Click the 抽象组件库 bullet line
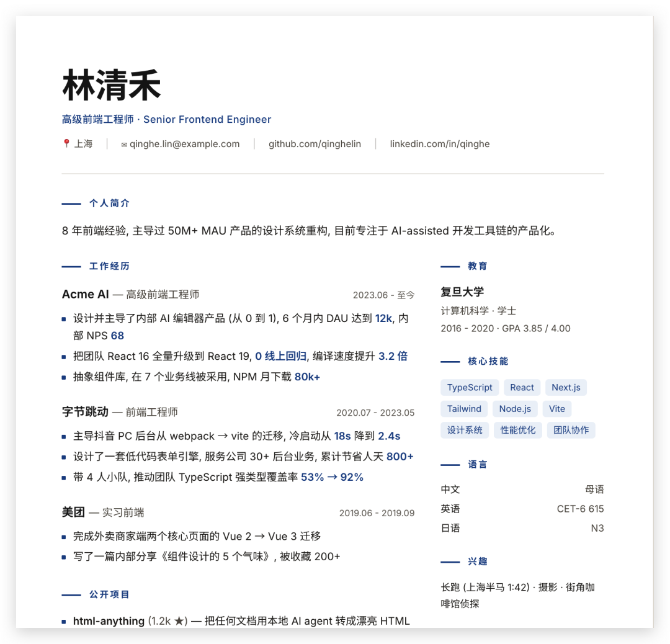 pos(197,377)
